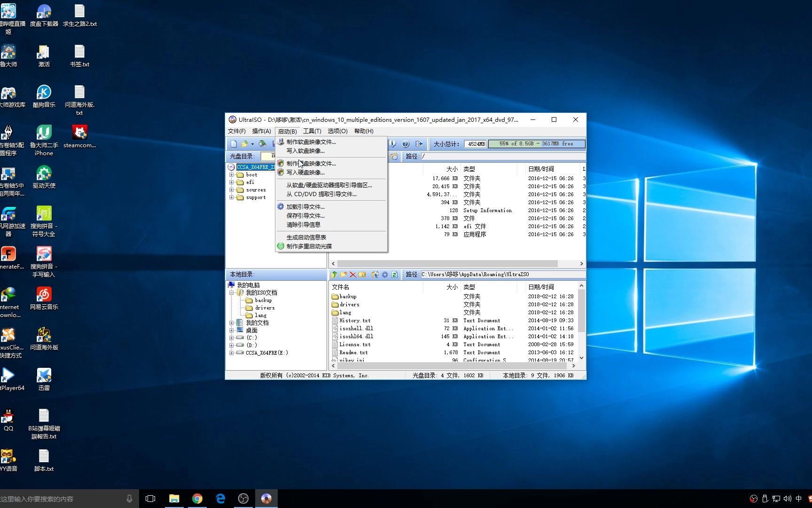Screen dimensions: 812x508
Task: Click the disc capacity usage bar
Action: pyautogui.click(x=537, y=144)
